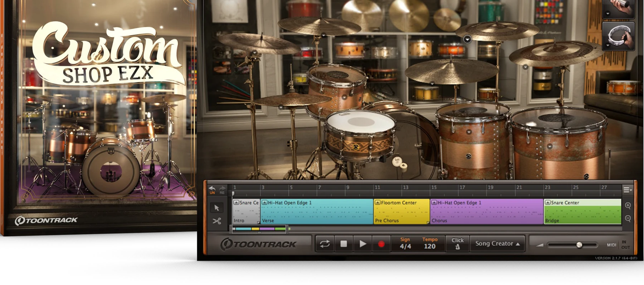This screenshot has height=285, width=644.
Task: Click bar 11 on the timeline ruler
Action: pos(377,187)
